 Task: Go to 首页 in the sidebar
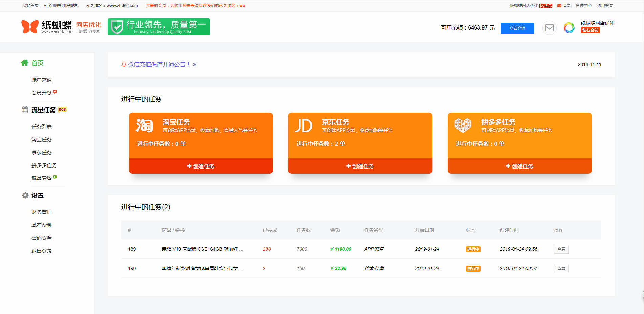(38, 63)
